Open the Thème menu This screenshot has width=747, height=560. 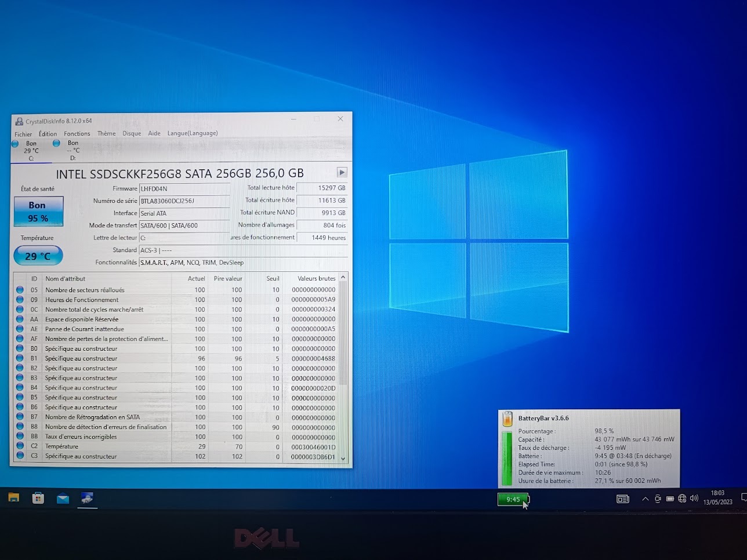107,133
